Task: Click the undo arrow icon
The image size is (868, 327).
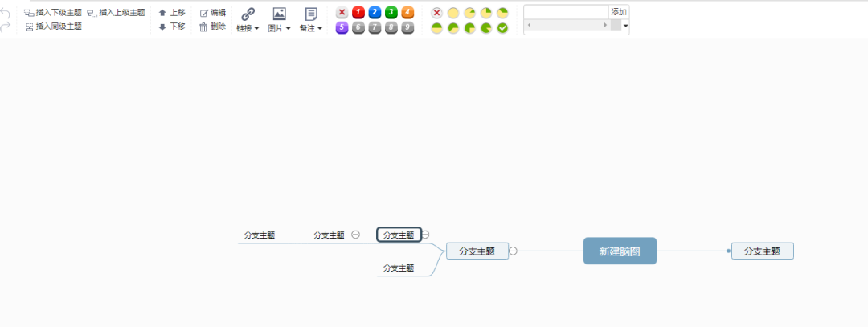Action: point(5,13)
